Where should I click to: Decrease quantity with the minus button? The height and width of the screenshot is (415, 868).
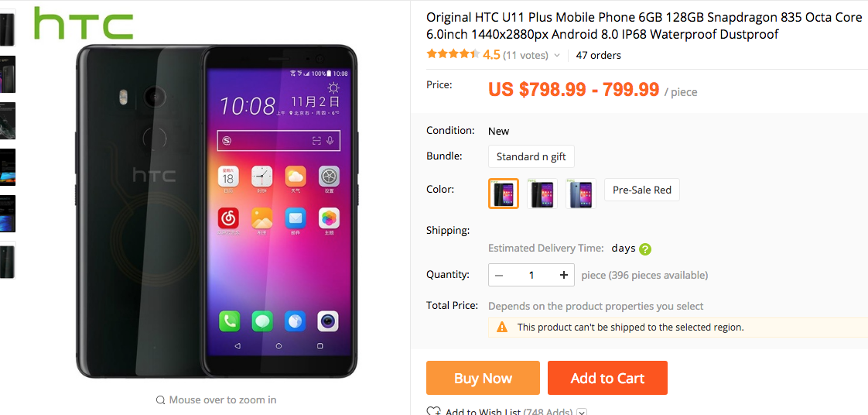pyautogui.click(x=499, y=275)
